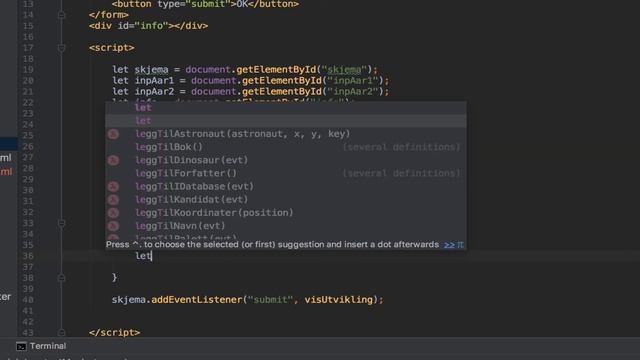Select leggTilNavn(evt) suggestion
The width and height of the screenshot is (640, 360).
[x=286, y=226]
